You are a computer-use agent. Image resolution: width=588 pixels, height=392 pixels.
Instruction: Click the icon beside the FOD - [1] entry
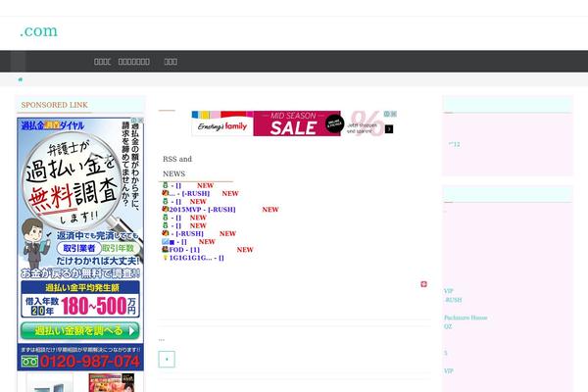coord(165,249)
